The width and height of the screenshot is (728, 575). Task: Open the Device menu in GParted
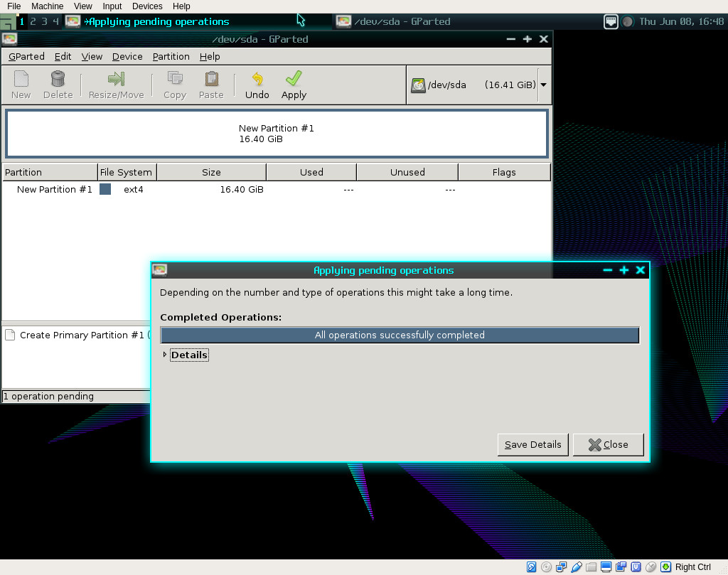[x=127, y=56]
